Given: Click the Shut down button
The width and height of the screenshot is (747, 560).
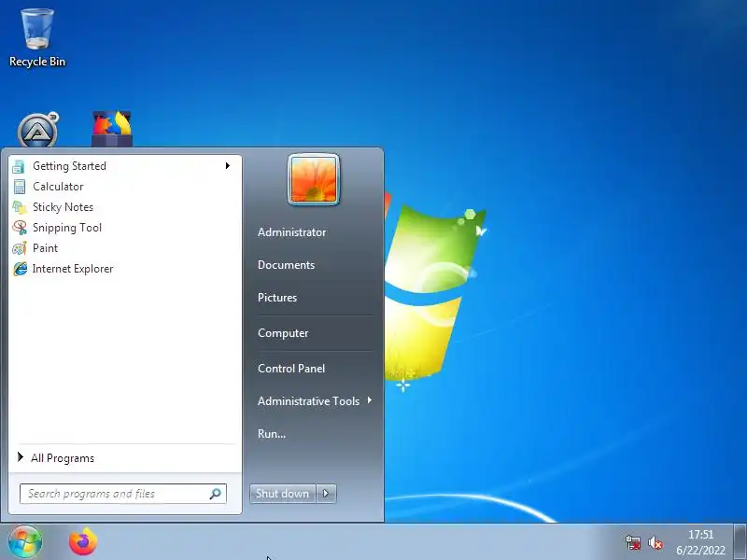Looking at the screenshot, I should click(x=283, y=494).
